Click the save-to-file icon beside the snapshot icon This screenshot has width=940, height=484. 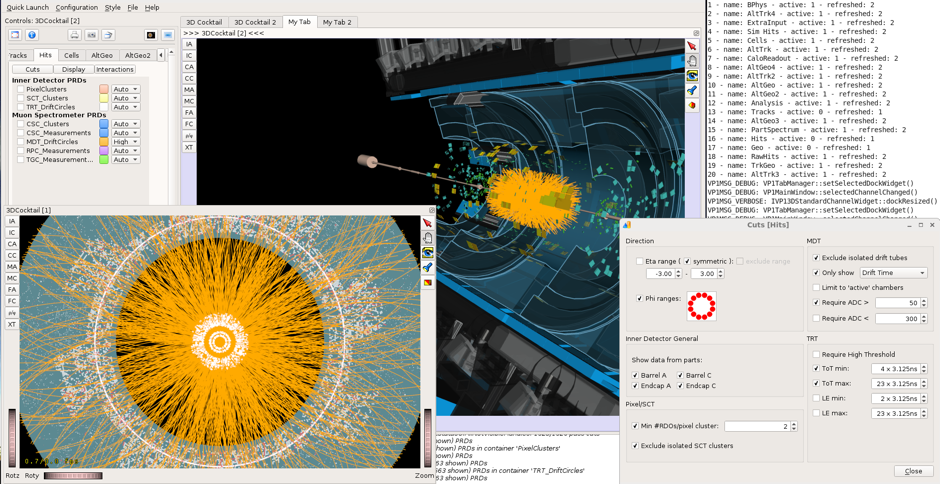(108, 35)
